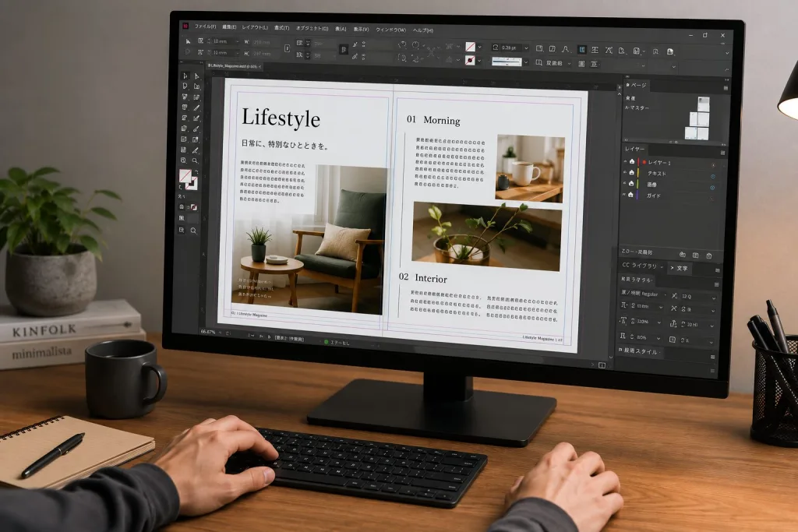Open the ウィンドウ(W) menu
798x532 pixels.
[391, 30]
